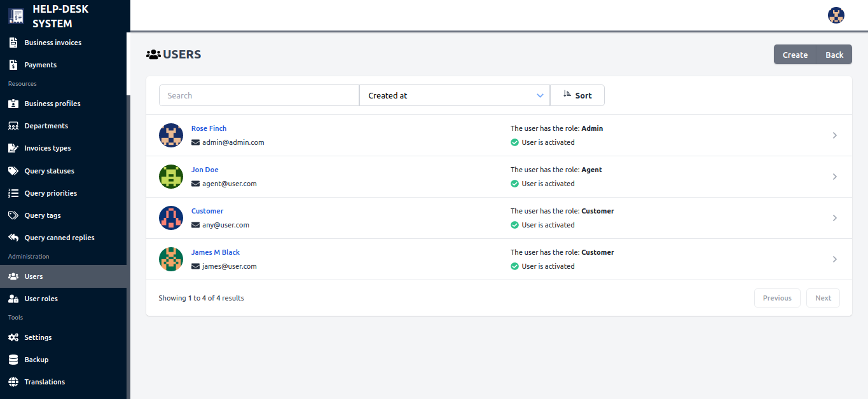Screen dimensions: 868x399
Task: Open User roles menu item
Action: coord(41,299)
